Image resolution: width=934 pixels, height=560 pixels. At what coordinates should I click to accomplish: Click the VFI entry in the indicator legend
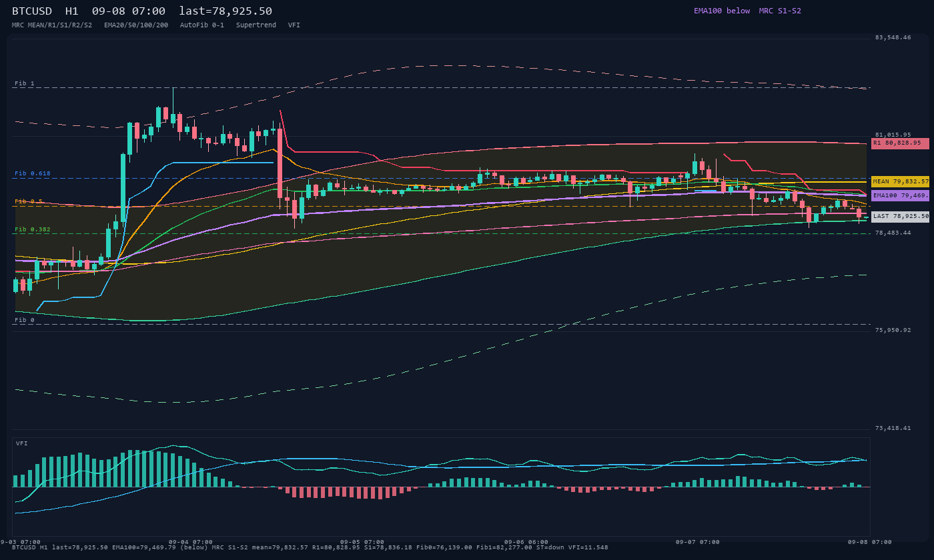(x=294, y=25)
